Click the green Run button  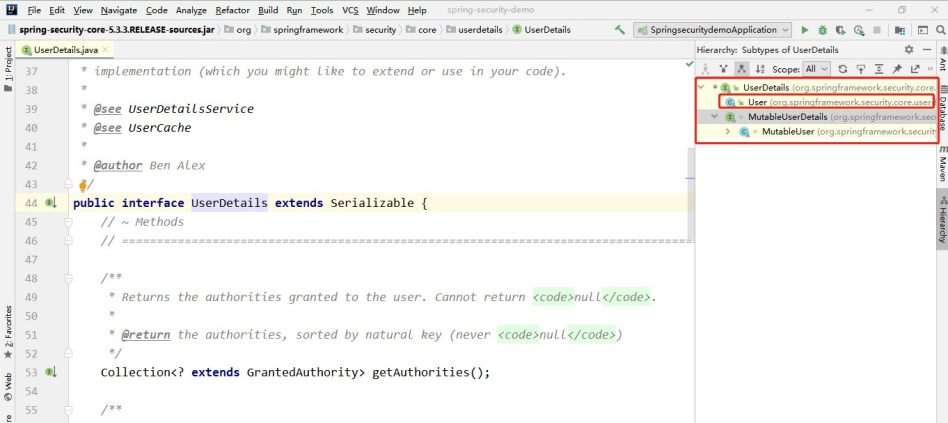[805, 30]
